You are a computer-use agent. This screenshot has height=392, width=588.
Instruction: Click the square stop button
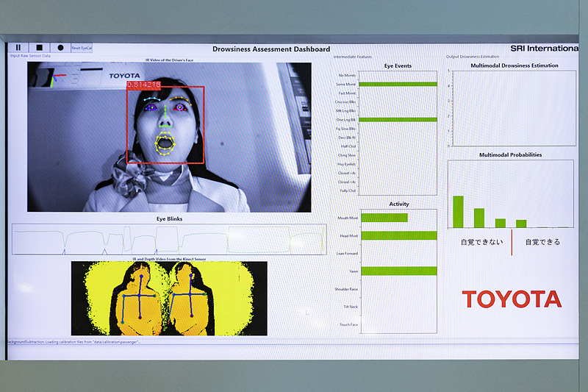[x=39, y=48]
